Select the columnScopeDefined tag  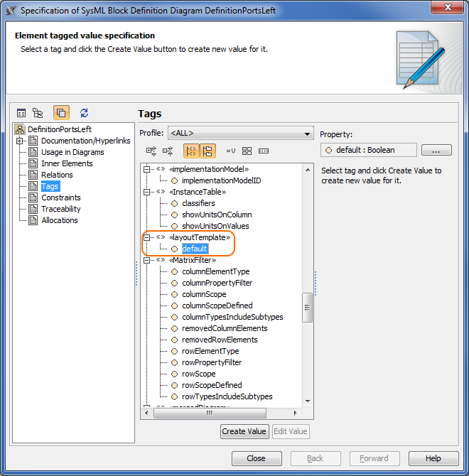(217, 305)
